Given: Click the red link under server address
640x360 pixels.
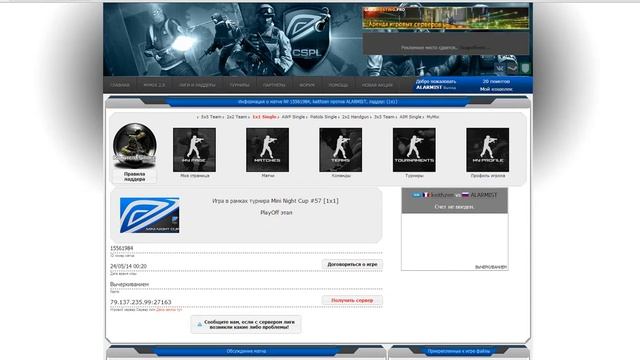Looking at the screenshot, I should (x=169, y=310).
